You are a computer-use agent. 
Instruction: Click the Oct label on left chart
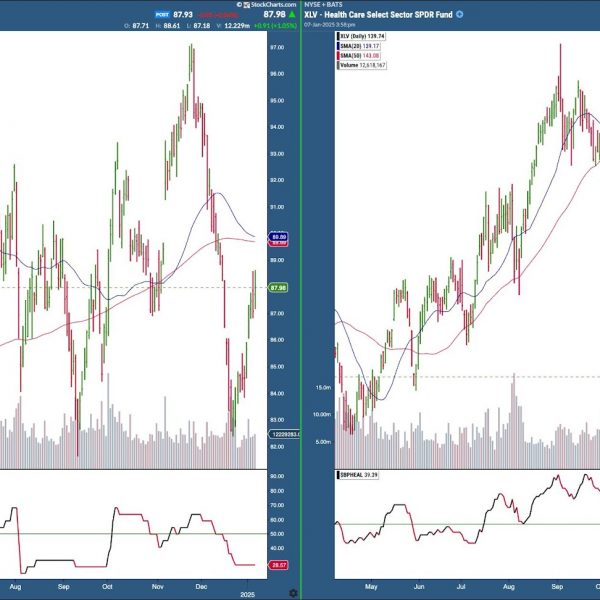coord(108,587)
